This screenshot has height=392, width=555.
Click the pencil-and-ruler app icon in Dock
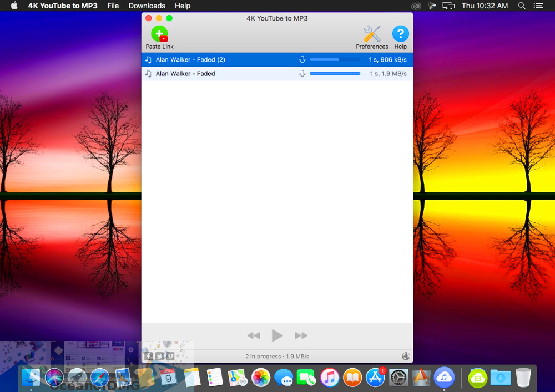click(421, 378)
